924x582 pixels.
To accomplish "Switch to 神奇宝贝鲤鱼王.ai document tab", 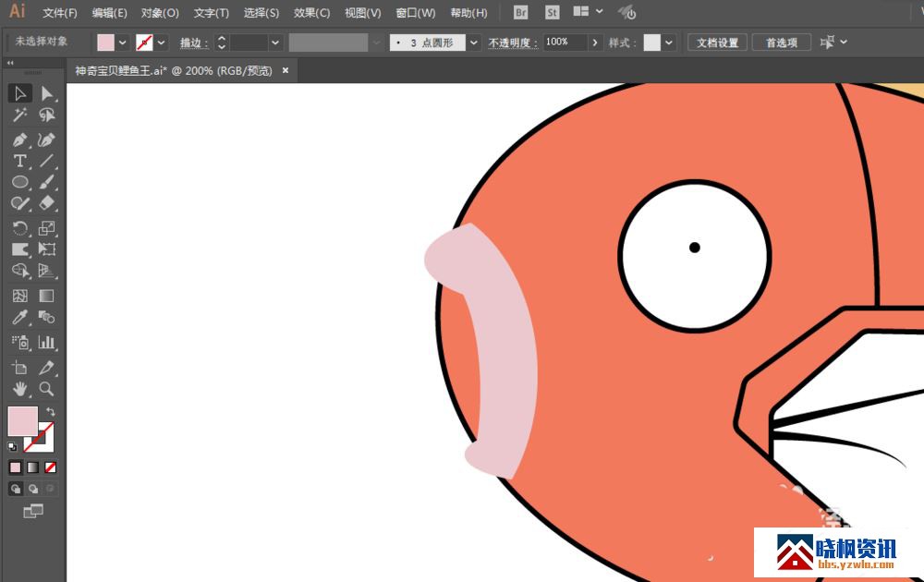I will (x=174, y=71).
